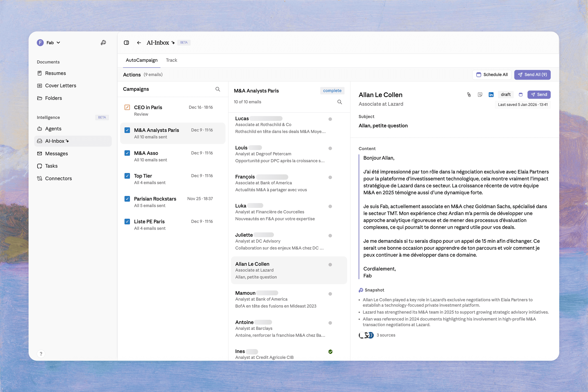588x392 pixels.
Task: Click the calendar icon next to Send
Action: coord(521,94)
